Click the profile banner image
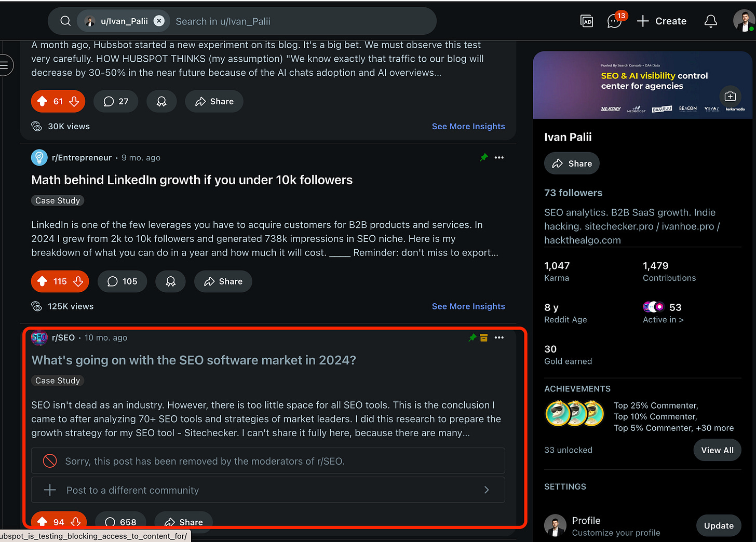The width and height of the screenshot is (756, 542). [x=642, y=85]
